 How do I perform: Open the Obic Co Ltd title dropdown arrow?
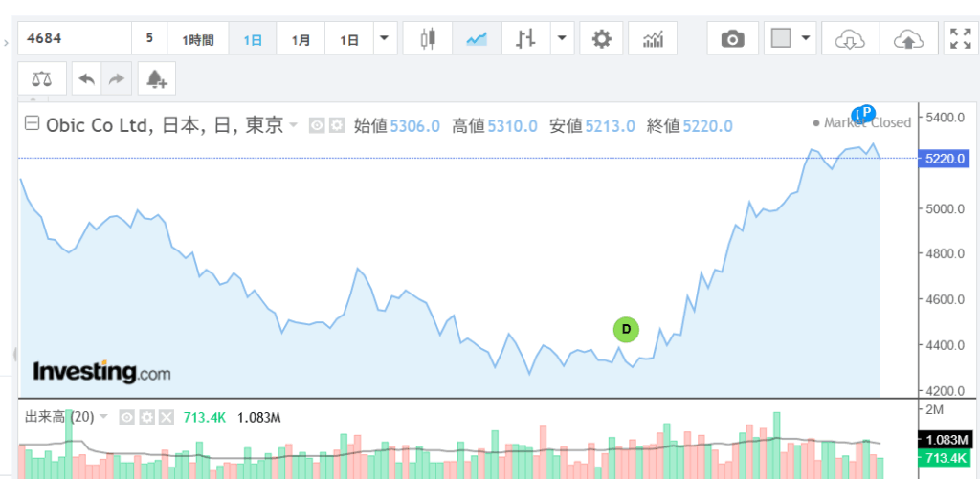pyautogui.click(x=293, y=125)
